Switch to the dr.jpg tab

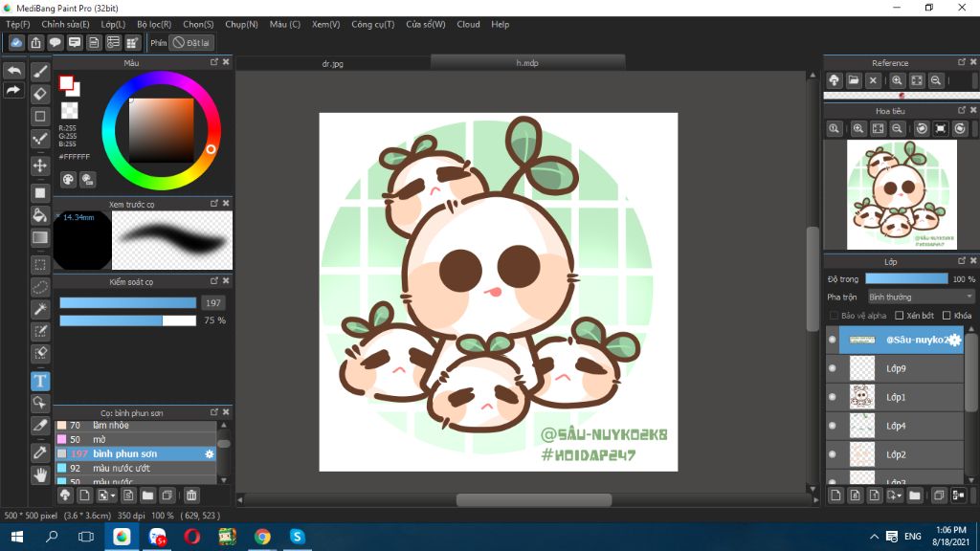(x=332, y=63)
